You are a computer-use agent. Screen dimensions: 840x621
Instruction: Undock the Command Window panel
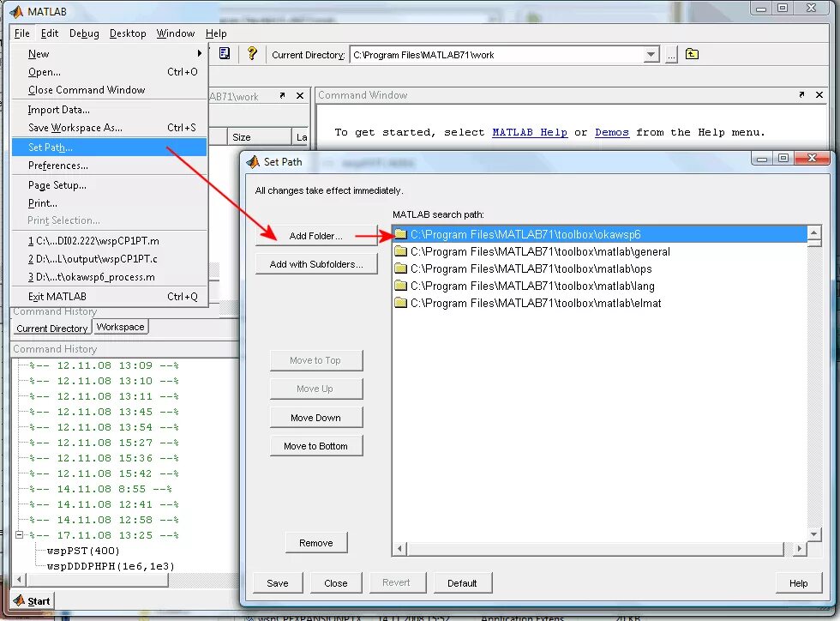(x=801, y=95)
